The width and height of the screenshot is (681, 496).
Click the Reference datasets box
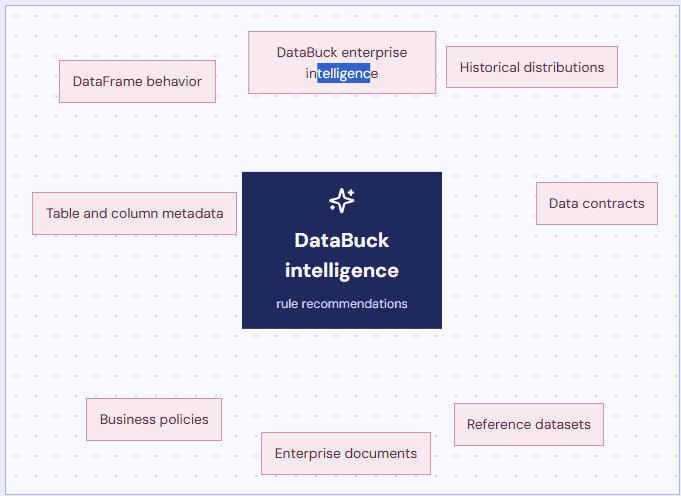pos(529,424)
